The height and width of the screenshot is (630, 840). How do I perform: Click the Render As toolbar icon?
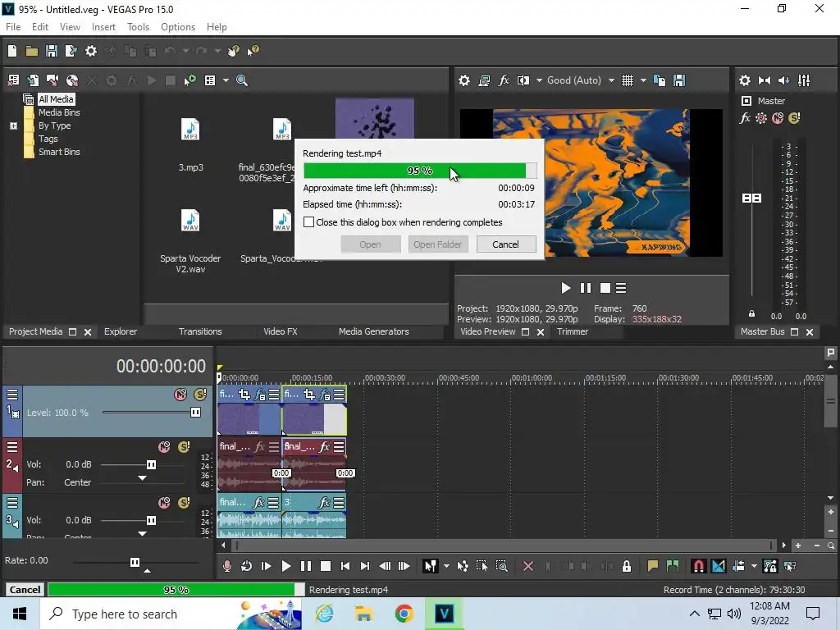[x=71, y=51]
